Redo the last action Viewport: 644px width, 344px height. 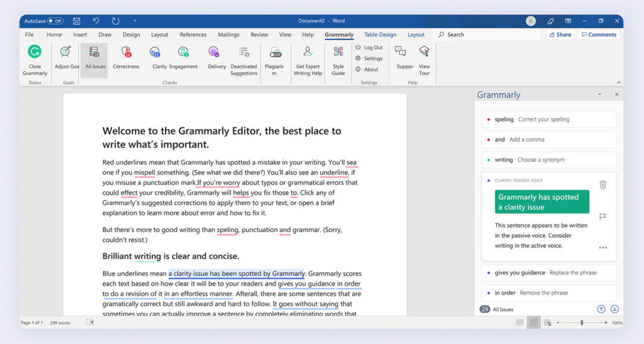click(116, 21)
